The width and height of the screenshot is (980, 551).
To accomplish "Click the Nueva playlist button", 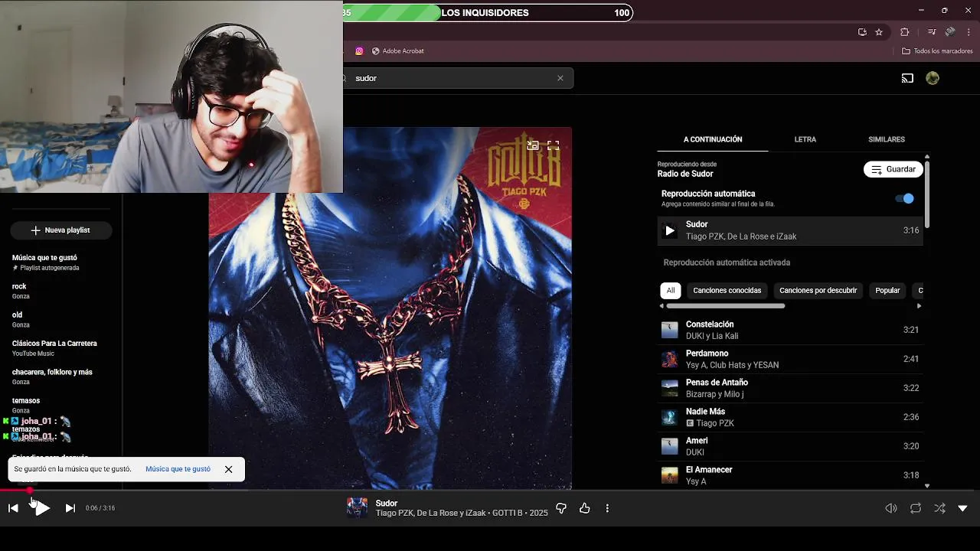I will (x=61, y=230).
